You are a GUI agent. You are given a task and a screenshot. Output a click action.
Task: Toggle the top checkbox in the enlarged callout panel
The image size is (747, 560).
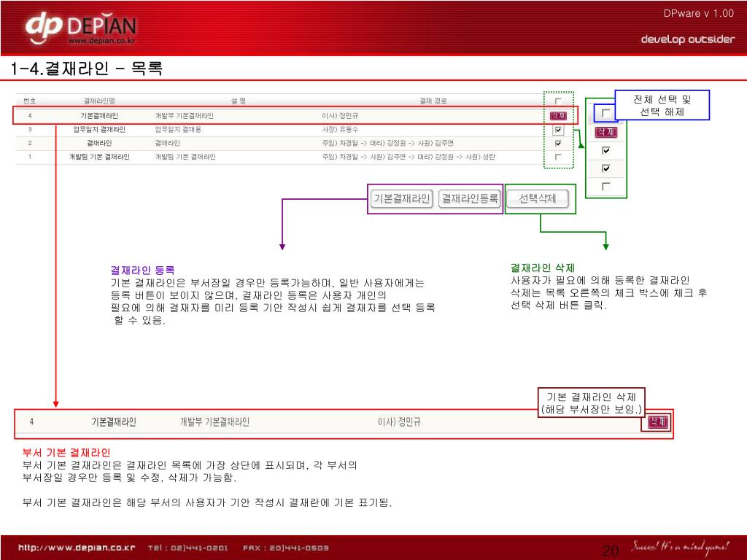[606, 114]
